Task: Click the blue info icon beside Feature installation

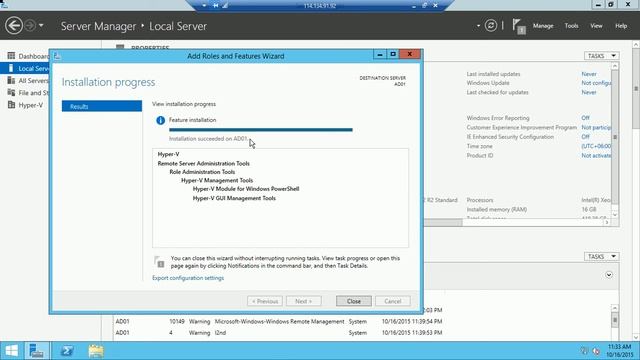Action: click(x=160, y=120)
